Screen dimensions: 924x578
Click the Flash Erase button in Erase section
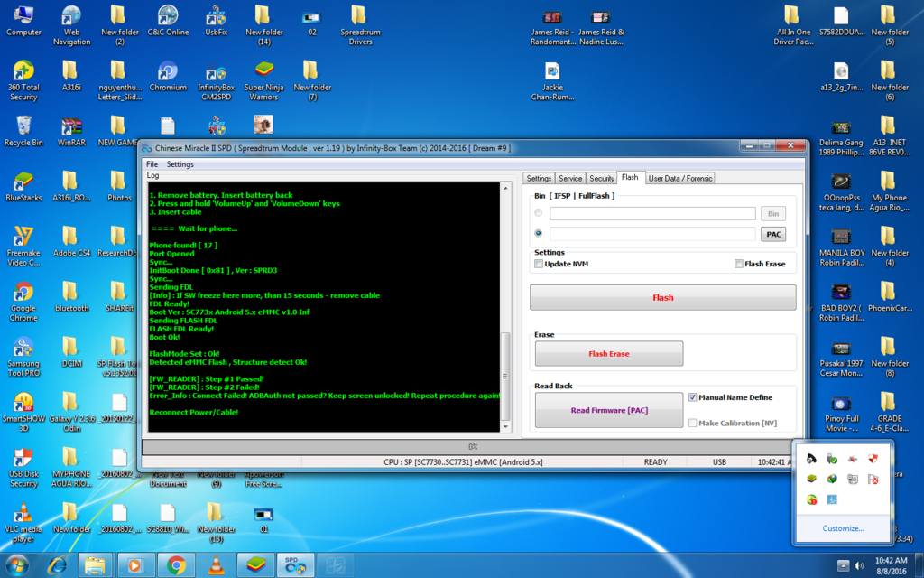[609, 354]
